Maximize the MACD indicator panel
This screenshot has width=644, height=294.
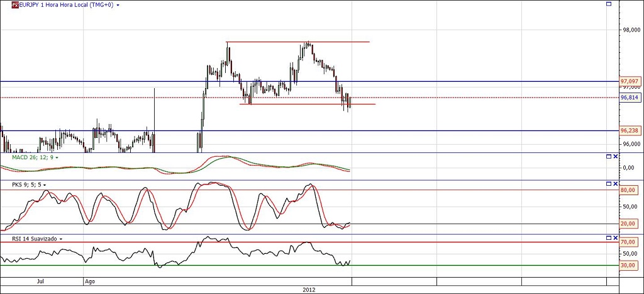[x=609, y=156]
